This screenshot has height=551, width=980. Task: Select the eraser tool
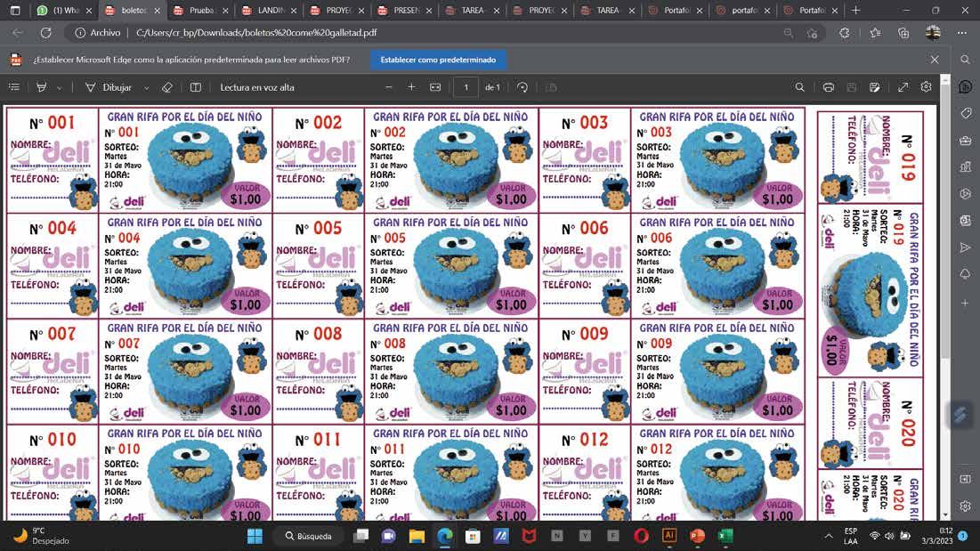pos(166,87)
